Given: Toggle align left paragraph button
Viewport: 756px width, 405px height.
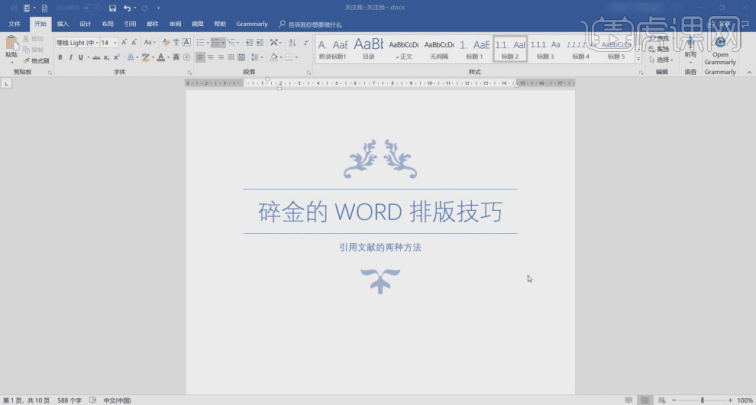Looking at the screenshot, I should point(200,57).
